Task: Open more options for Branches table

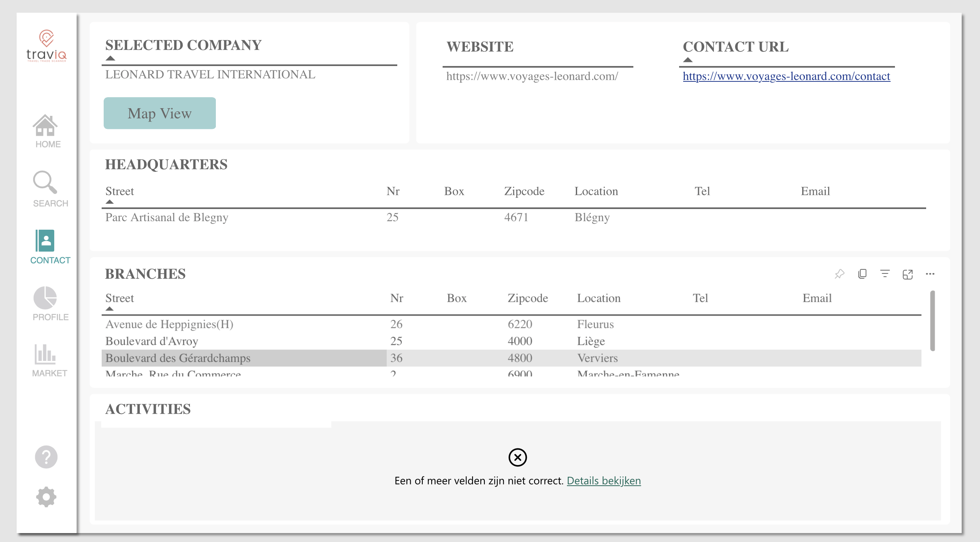Action: point(930,274)
